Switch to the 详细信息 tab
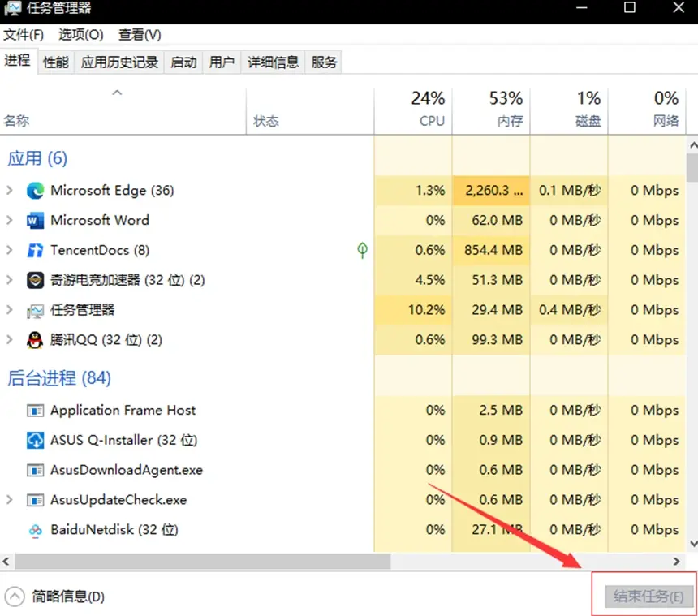 (x=274, y=62)
